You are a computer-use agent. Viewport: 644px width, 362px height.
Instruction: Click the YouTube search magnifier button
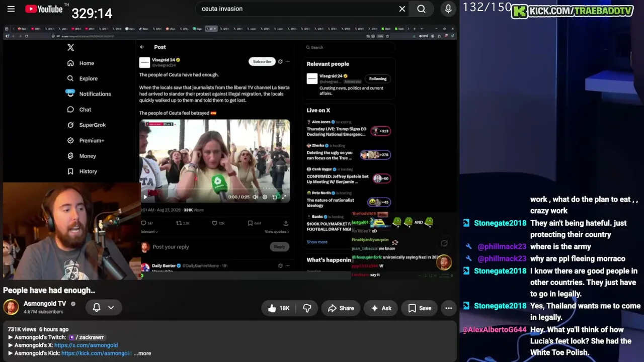tap(421, 9)
